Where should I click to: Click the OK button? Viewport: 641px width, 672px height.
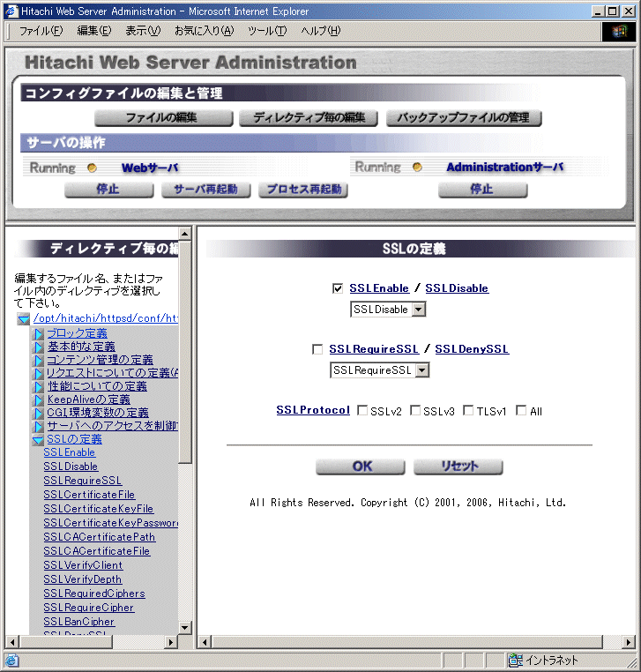pos(361,467)
